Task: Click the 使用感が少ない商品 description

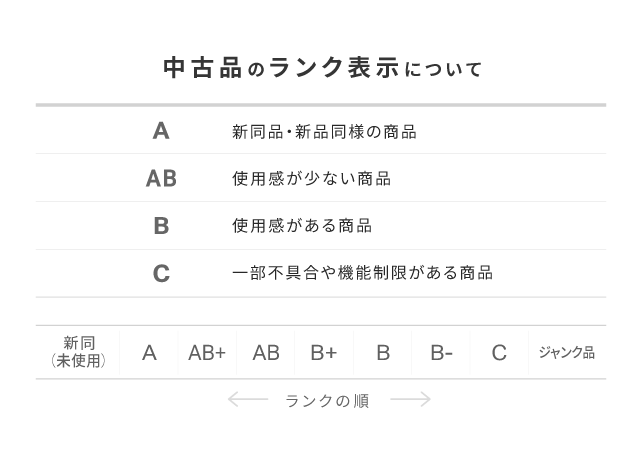Action: [311, 179]
